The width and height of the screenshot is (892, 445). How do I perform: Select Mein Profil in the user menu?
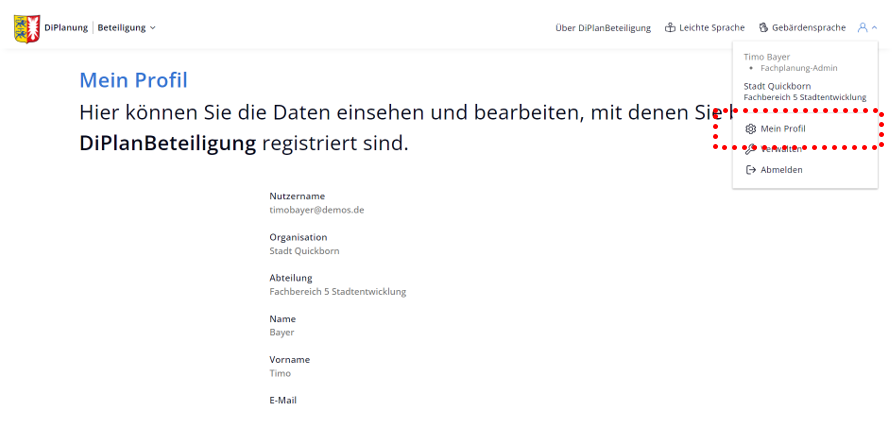tap(782, 129)
